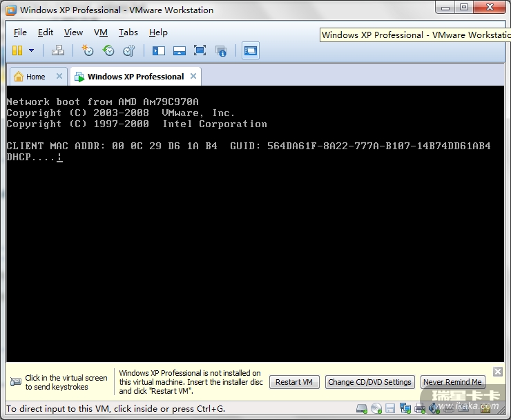Click the keyboard keystrokes hint icon
The width and height of the screenshot is (511, 420).
(x=16, y=382)
